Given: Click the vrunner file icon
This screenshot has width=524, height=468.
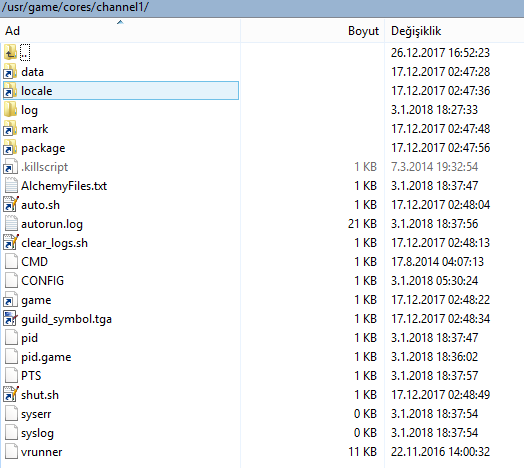Looking at the screenshot, I should click(x=11, y=452).
